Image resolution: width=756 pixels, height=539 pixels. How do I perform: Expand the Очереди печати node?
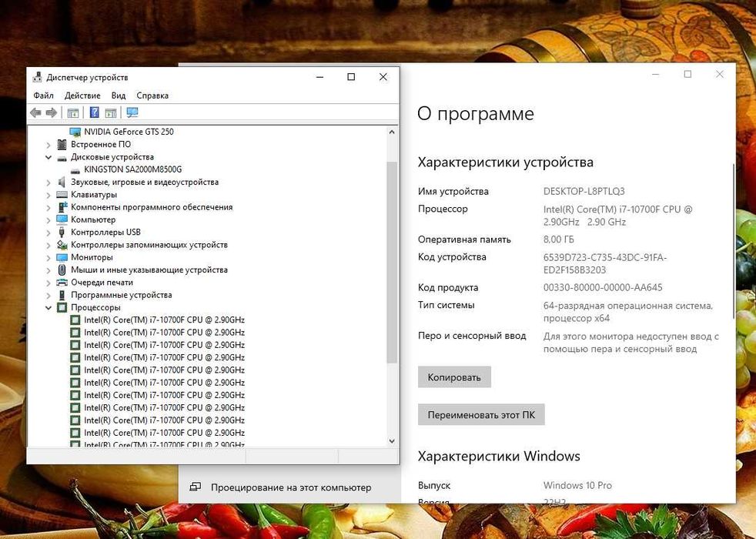click(x=49, y=283)
